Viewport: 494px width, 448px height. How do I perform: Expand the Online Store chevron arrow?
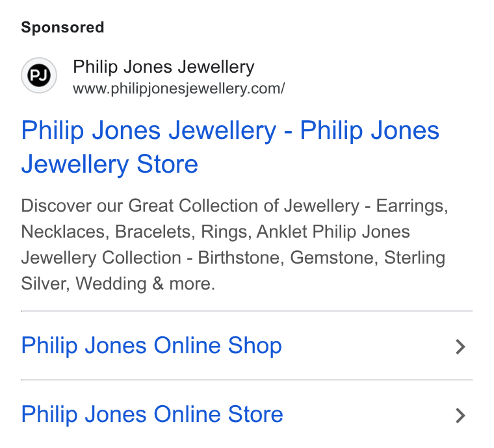[461, 416]
